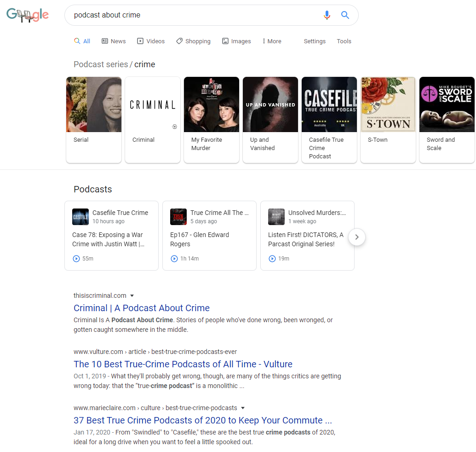Click the search box with podcast about crime
Image resolution: width=476 pixels, height=452 pixels.
[193, 15]
